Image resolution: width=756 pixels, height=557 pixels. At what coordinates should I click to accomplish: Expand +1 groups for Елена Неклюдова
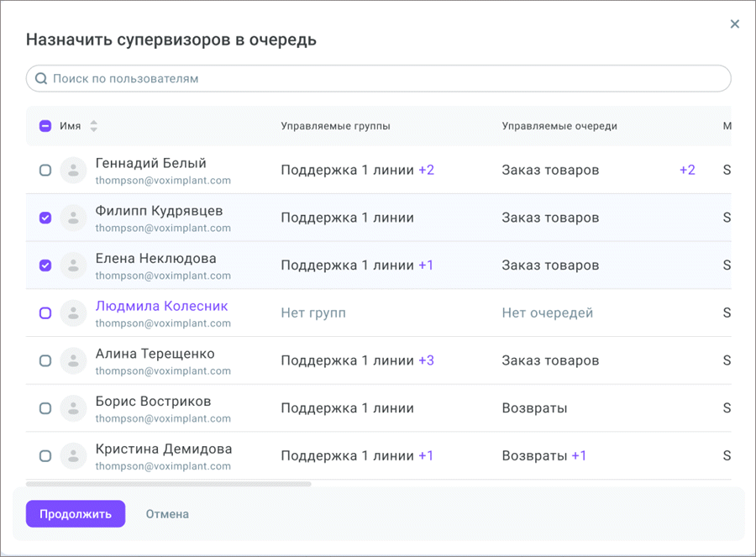pyautogui.click(x=426, y=265)
